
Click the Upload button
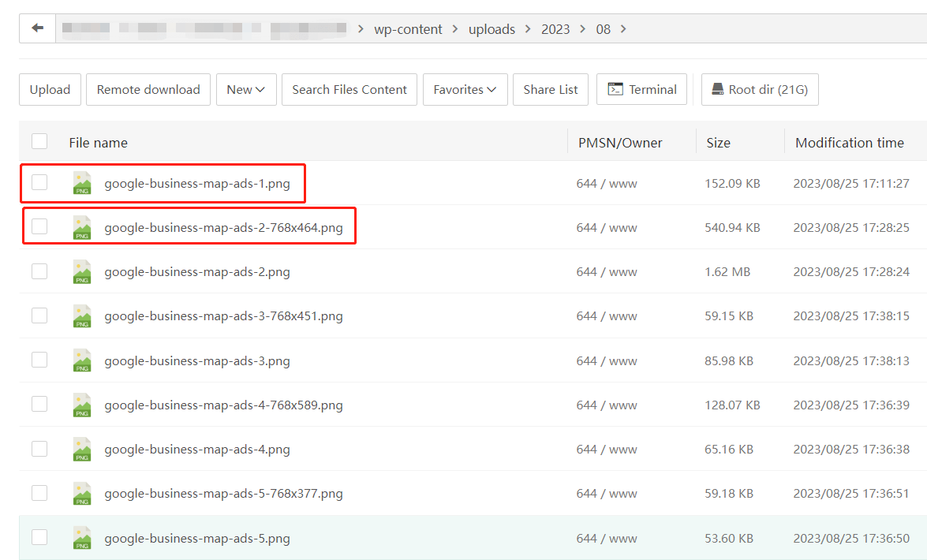pyautogui.click(x=50, y=90)
